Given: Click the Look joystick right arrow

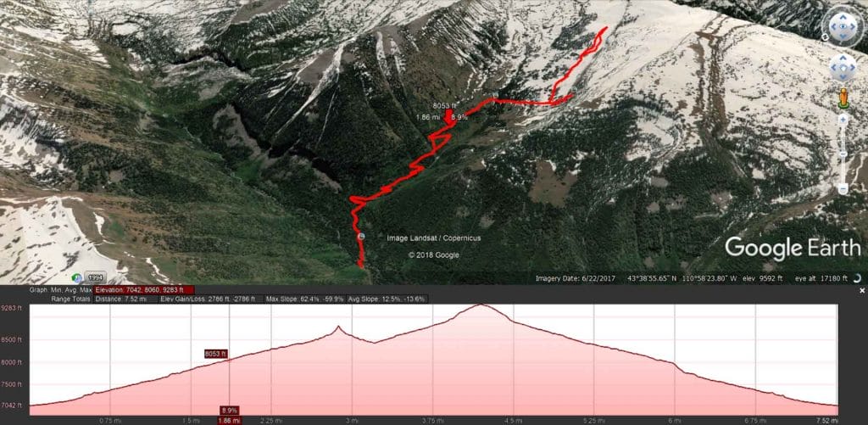Looking at the screenshot, I should (853, 26).
